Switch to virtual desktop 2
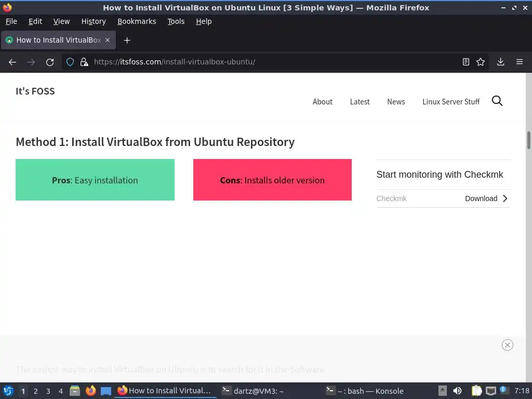Screen dimensions: 532x399 pyautogui.click(x=36, y=391)
